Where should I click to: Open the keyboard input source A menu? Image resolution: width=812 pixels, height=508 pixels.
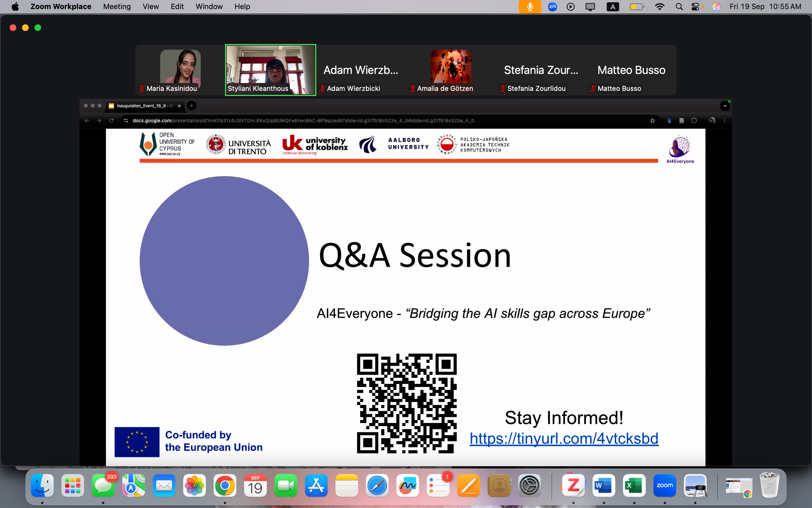pos(613,7)
